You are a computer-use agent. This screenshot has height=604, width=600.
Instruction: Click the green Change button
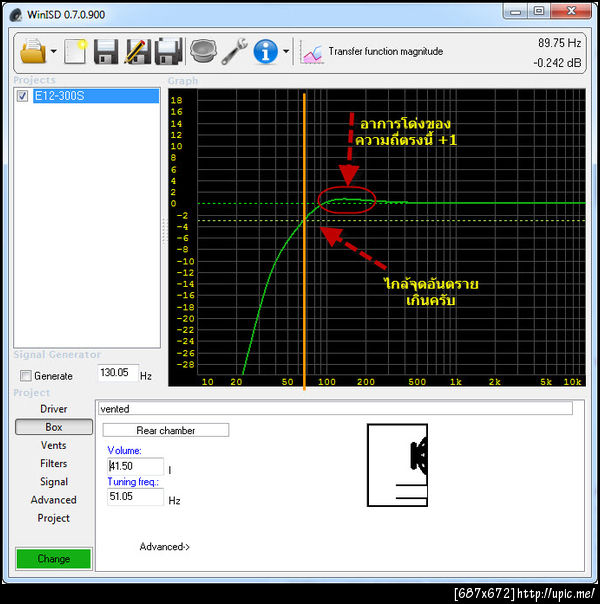coord(54,559)
